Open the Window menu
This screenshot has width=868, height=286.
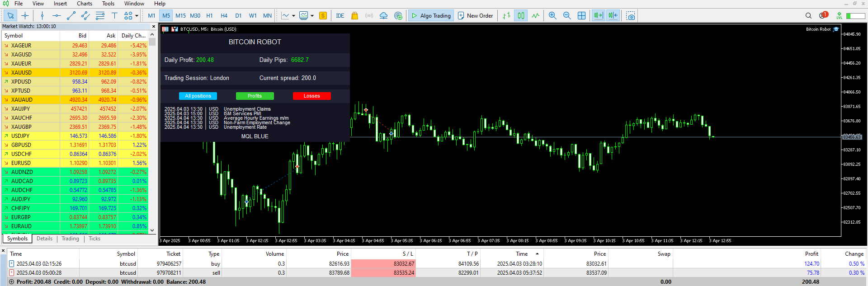[x=134, y=4]
